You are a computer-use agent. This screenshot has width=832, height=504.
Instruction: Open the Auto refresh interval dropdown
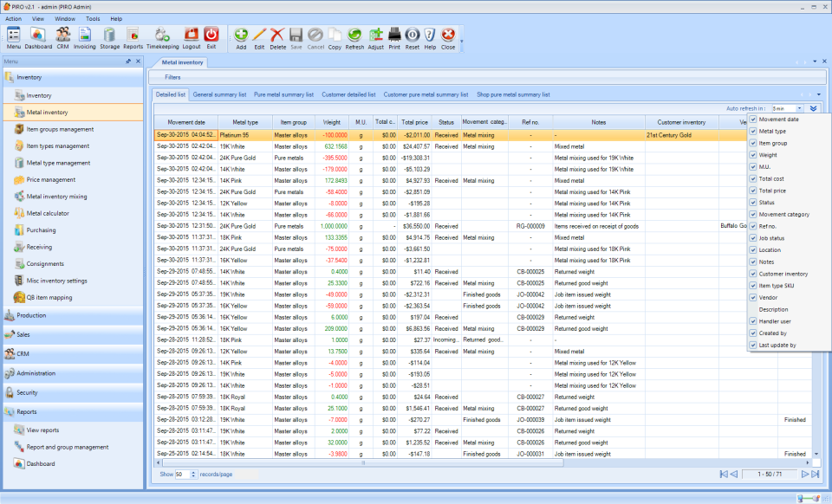coord(799,108)
